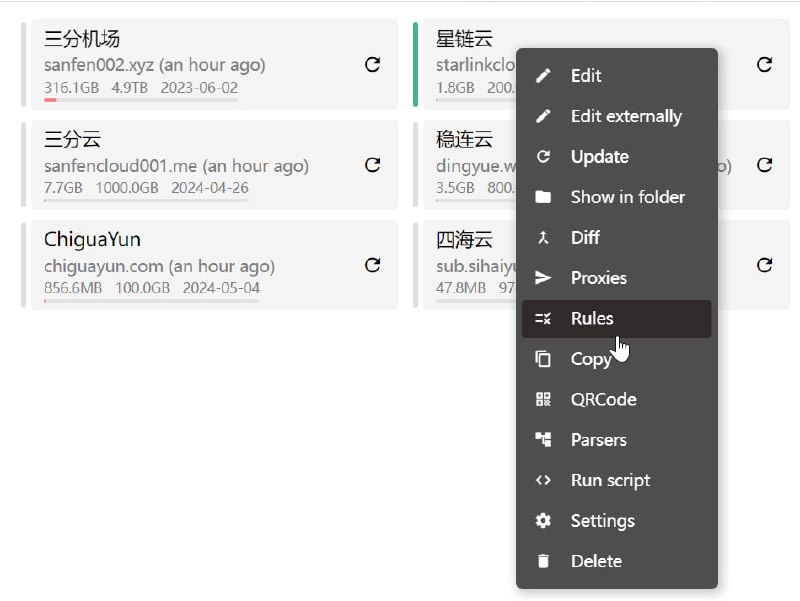Click the Copy icon in the menu
This screenshot has height=601, width=800.
pos(543,358)
